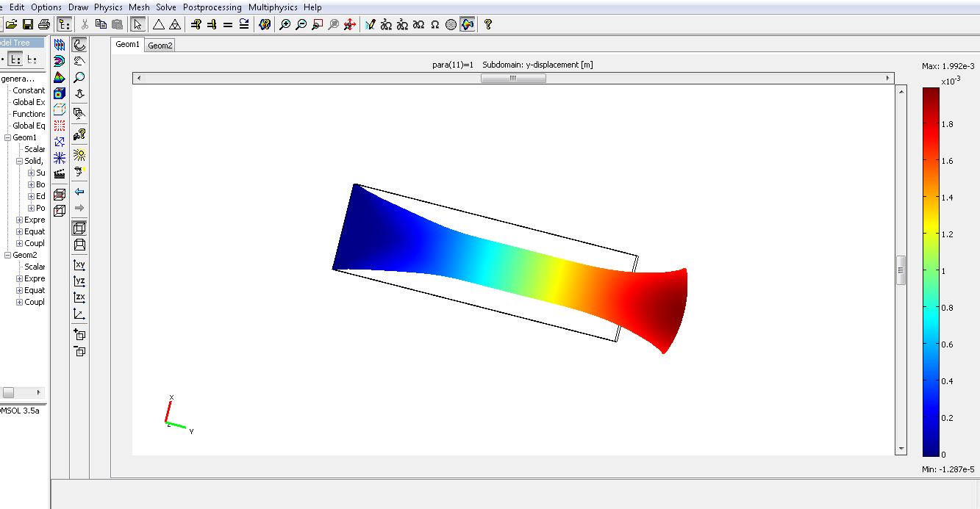Viewport: 980px width, 509px height.
Task: Toggle the detail view in Model Tree panel
Action: pyautogui.click(x=15, y=59)
